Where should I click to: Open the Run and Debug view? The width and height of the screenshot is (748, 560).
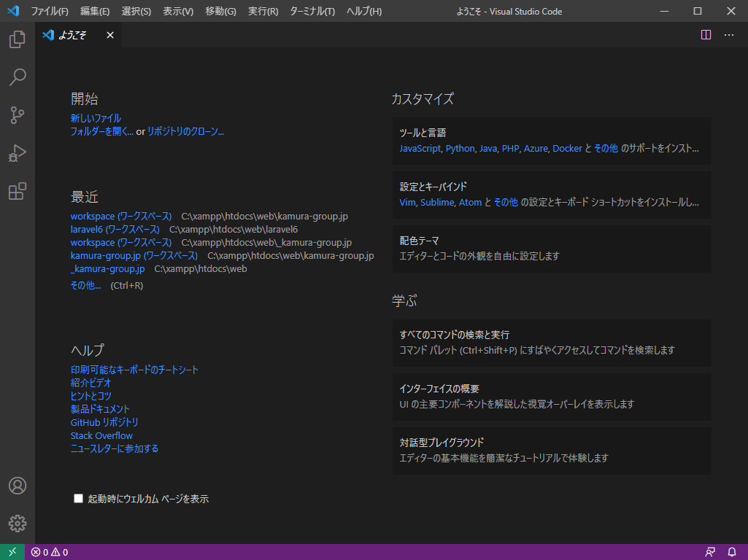coord(18,153)
